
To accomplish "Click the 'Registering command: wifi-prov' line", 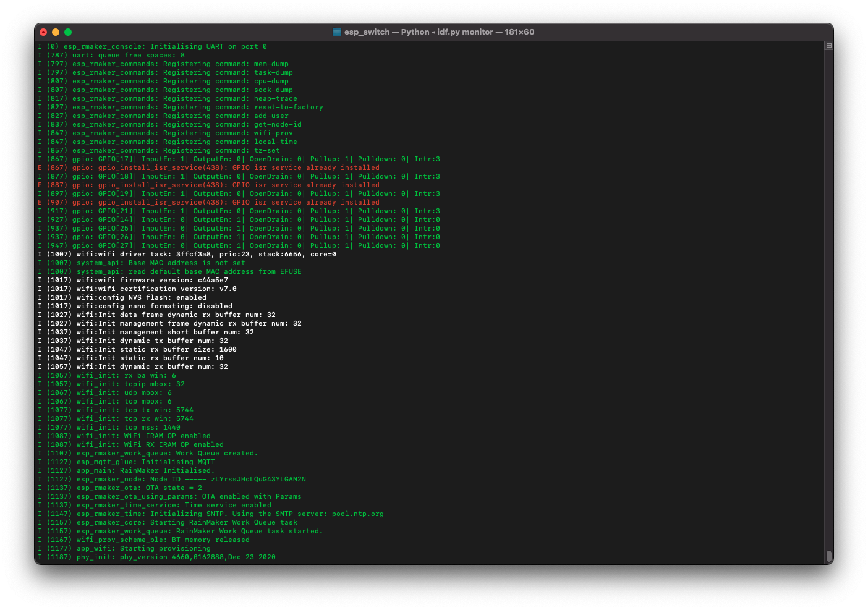I will click(166, 133).
